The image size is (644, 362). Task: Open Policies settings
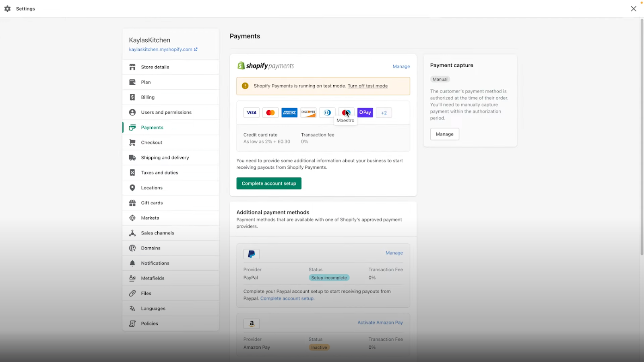coord(171,323)
